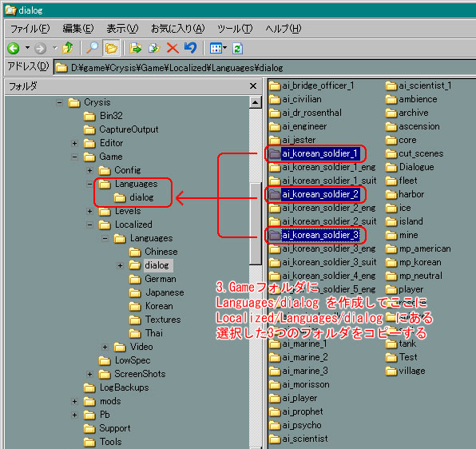Expand the ScreenShots tree node
The width and height of the screenshot is (476, 449).
pos(89,375)
